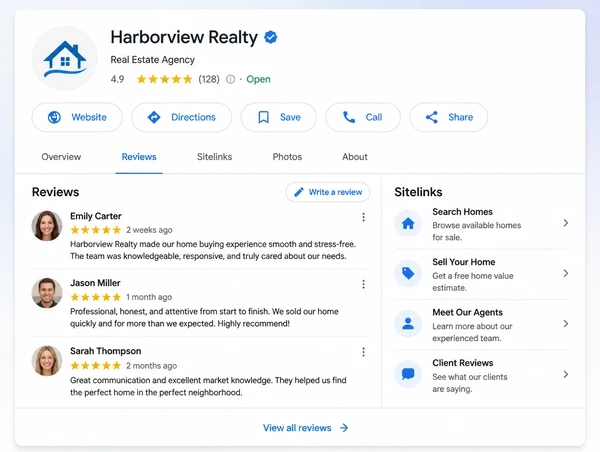The width and height of the screenshot is (600, 452).
Task: Open more options for Sarah Thompson's review
Action: tap(364, 352)
